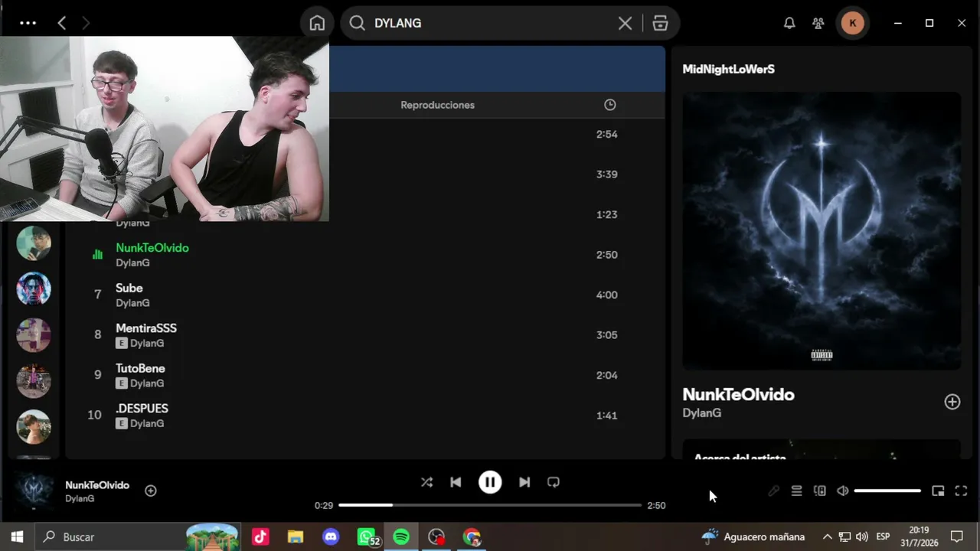Open the mini player
The image size is (980, 551).
pos(938,491)
